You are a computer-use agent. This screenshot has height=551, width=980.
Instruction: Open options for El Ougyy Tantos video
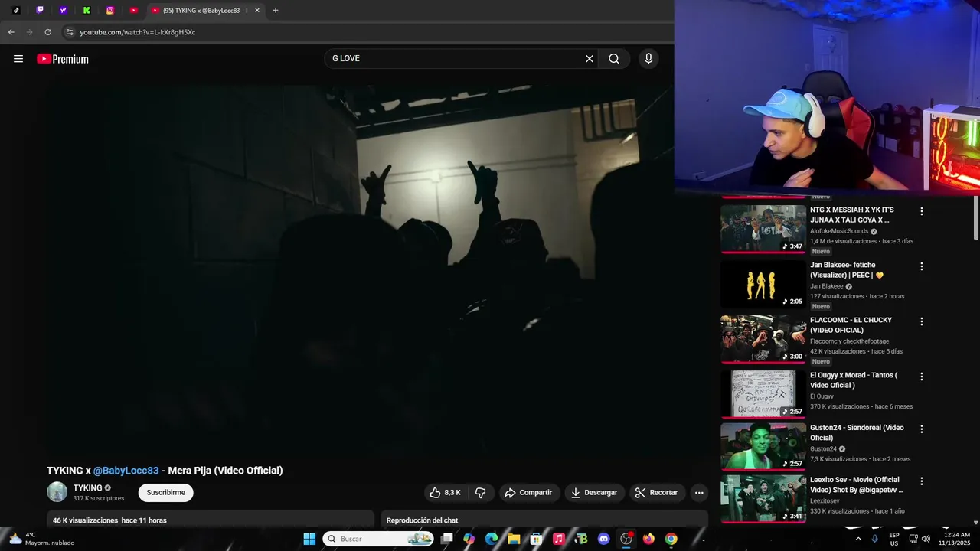(922, 377)
